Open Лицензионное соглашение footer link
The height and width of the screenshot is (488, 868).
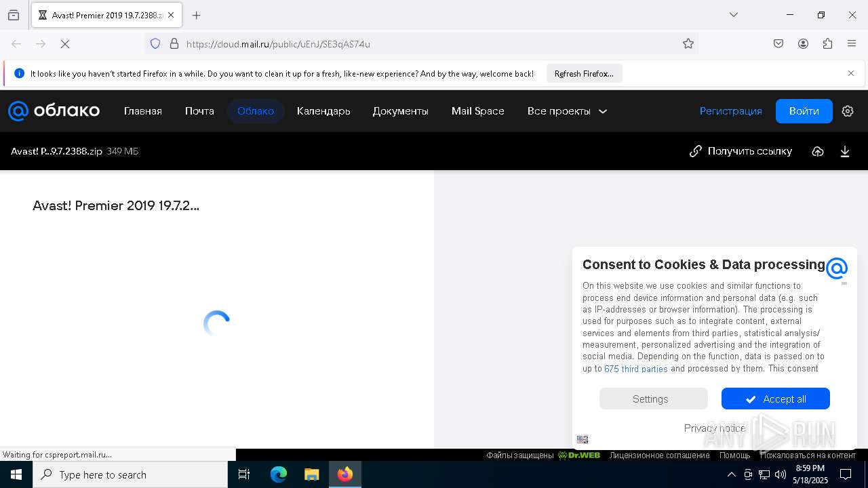pyautogui.click(x=659, y=455)
